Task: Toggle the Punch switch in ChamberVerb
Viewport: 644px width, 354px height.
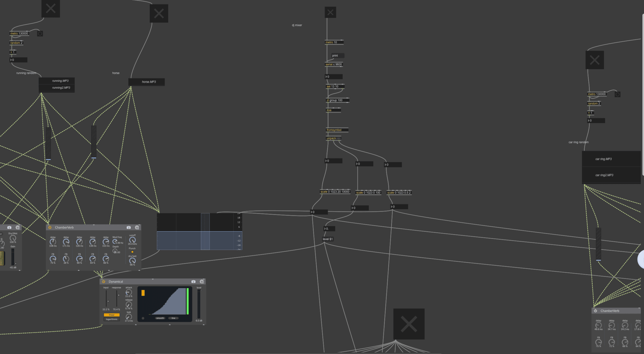Action: 132,252
